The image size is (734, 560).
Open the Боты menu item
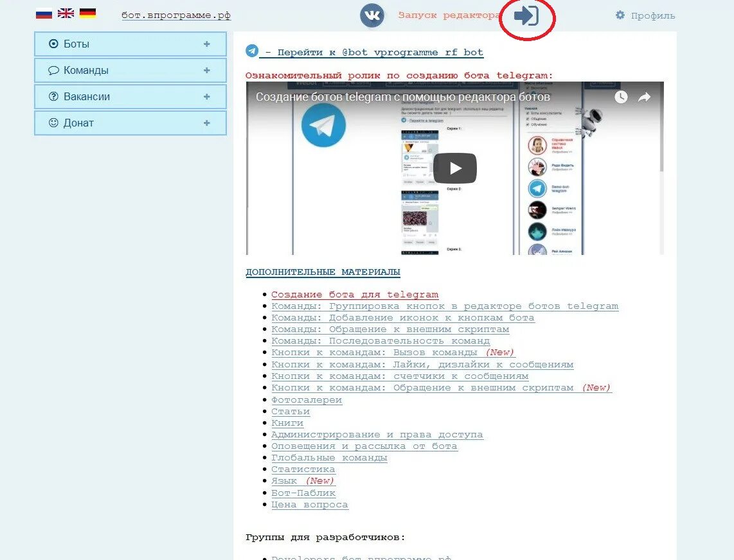(x=130, y=44)
